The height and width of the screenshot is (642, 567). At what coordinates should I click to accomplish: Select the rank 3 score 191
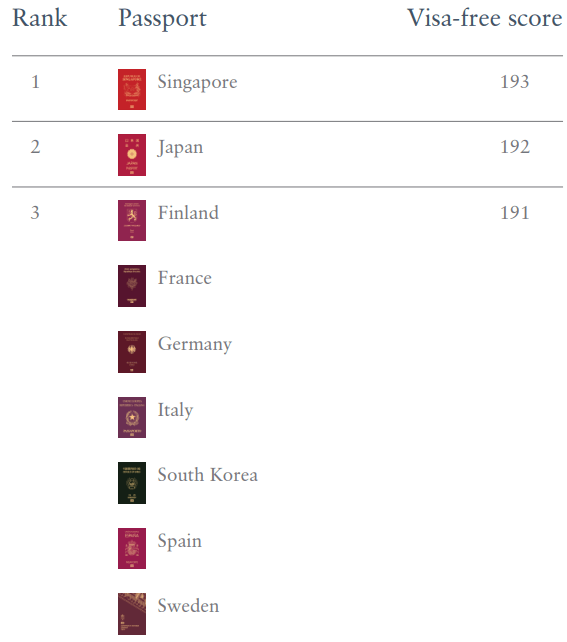(515, 212)
